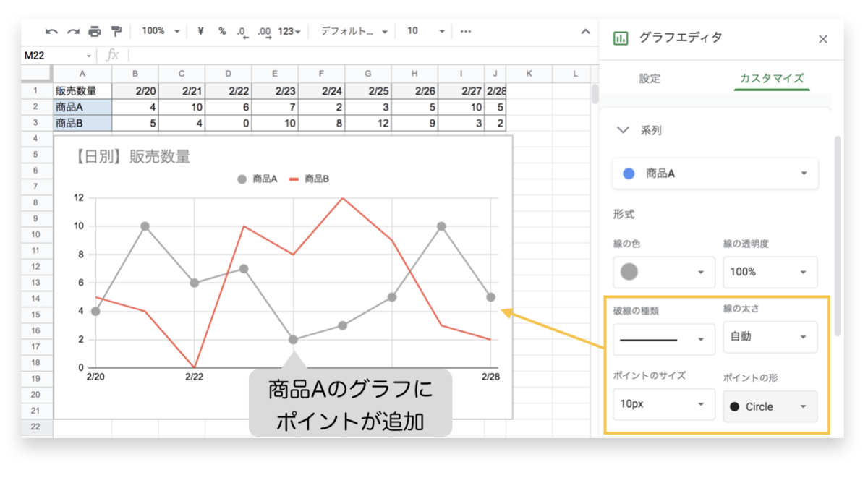The height and width of the screenshot is (496, 868).
Task: Click the redo arrow icon
Action: coord(73,31)
